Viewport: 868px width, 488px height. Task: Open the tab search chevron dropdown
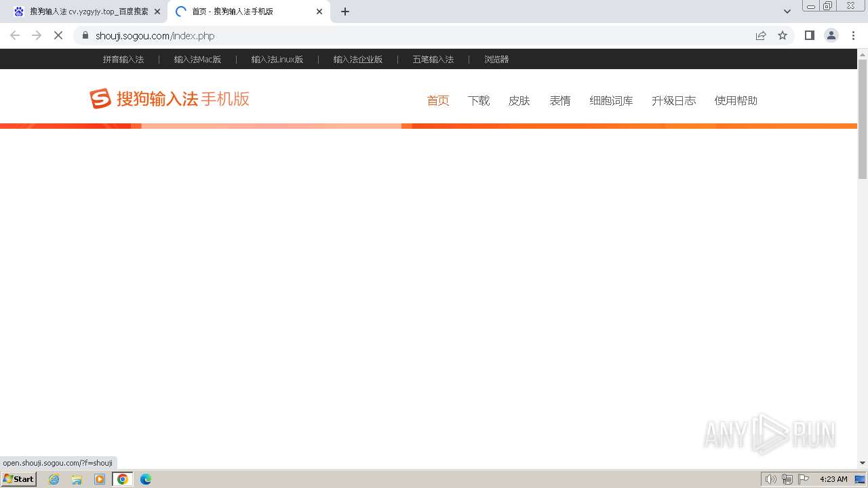point(787,12)
